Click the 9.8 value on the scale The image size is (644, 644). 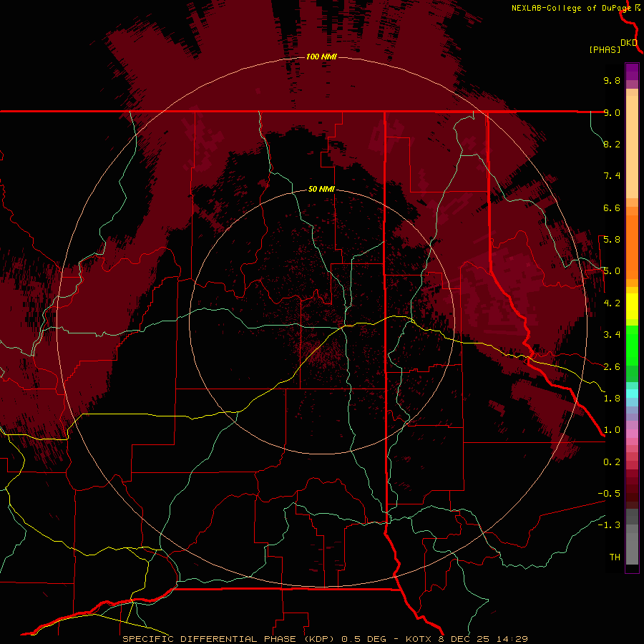point(612,80)
